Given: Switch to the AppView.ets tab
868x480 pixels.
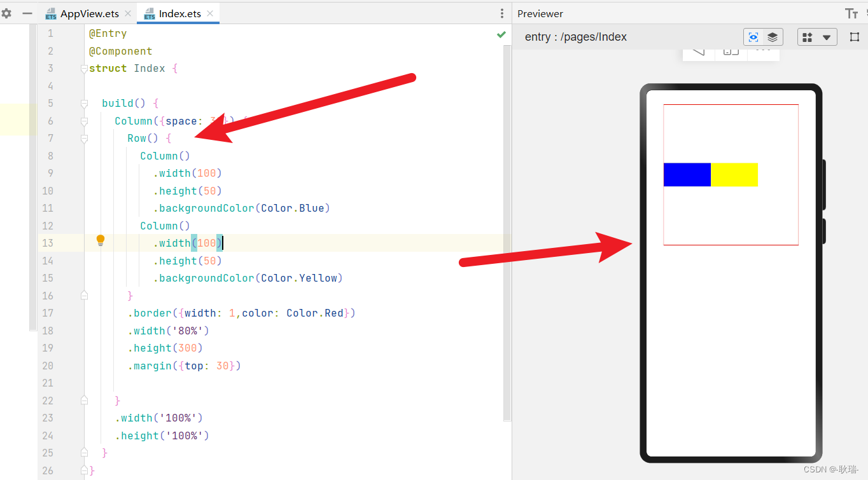Looking at the screenshot, I should 90,13.
